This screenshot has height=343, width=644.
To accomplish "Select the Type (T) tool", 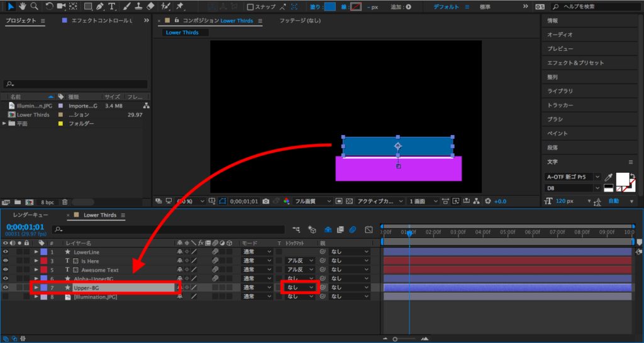I will click(112, 6).
